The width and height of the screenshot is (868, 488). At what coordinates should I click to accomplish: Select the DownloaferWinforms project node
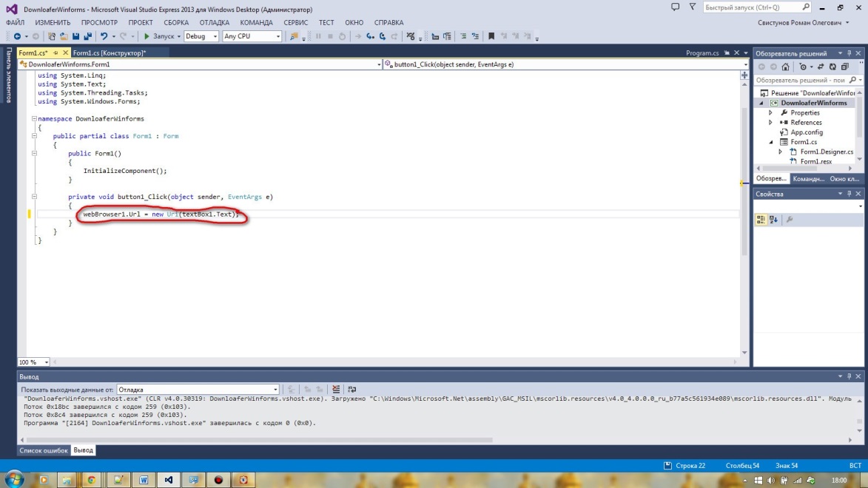tap(814, 103)
